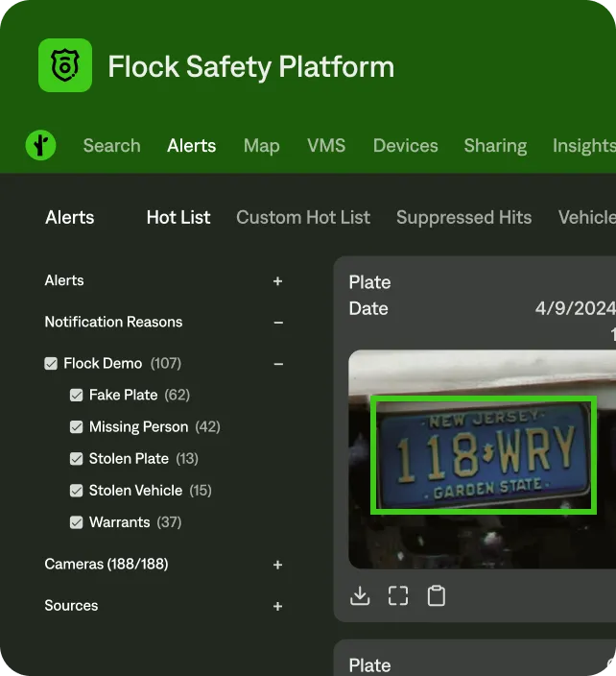Click the (107) count beside Flock Demo
Viewport: 616px width, 676px height.
click(x=166, y=363)
